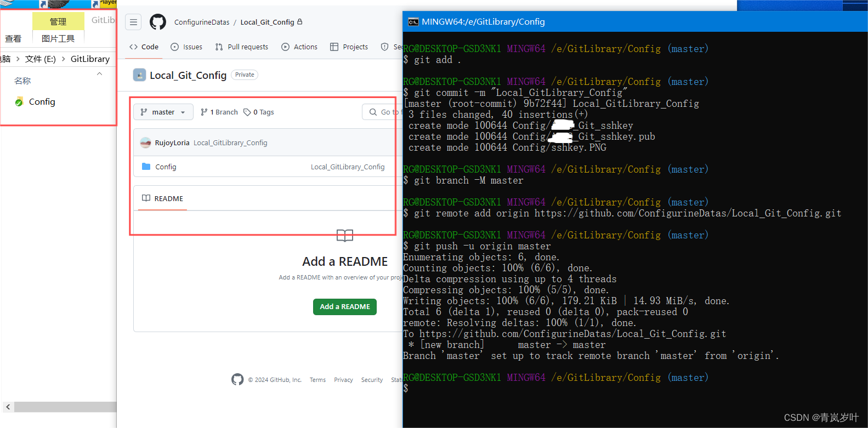This screenshot has width=868, height=428.
Task: Click the 'git remote add origin' command line
Action: pos(622,213)
